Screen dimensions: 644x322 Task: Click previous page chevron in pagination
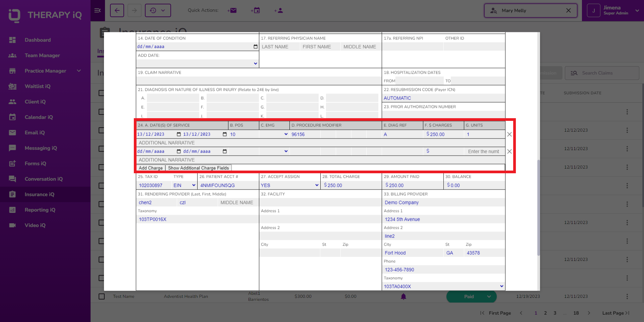pyautogui.click(x=521, y=313)
